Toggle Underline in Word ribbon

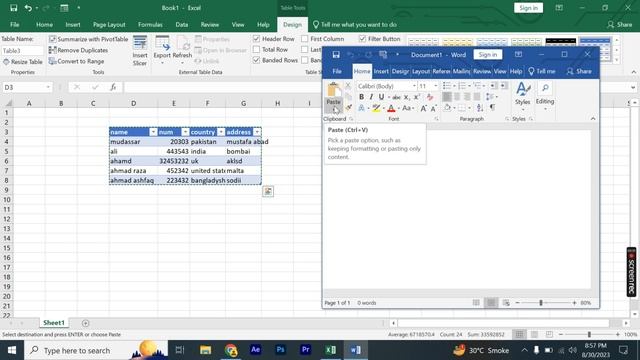pyautogui.click(x=381, y=97)
